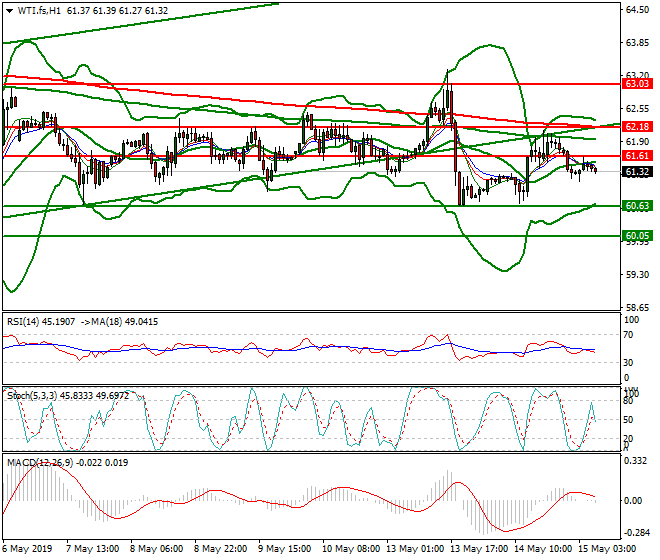Click the Stochastic scale value 80
This screenshot has height=560, width=660.
pos(628,401)
